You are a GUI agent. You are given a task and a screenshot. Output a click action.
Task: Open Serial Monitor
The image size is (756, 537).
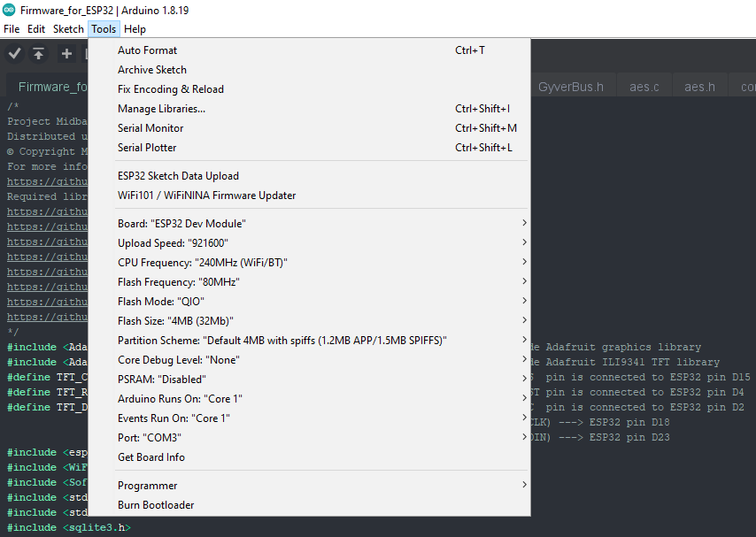tap(309, 127)
